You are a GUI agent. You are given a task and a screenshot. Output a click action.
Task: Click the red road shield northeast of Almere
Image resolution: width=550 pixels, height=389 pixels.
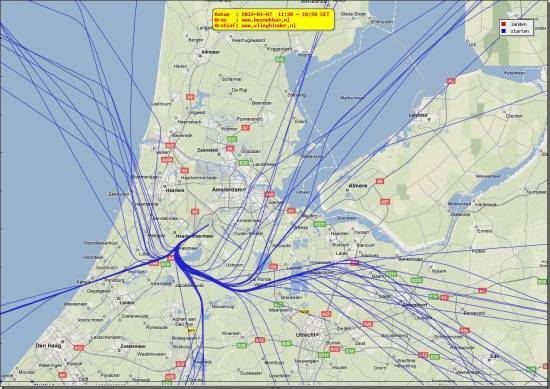click(380, 181)
